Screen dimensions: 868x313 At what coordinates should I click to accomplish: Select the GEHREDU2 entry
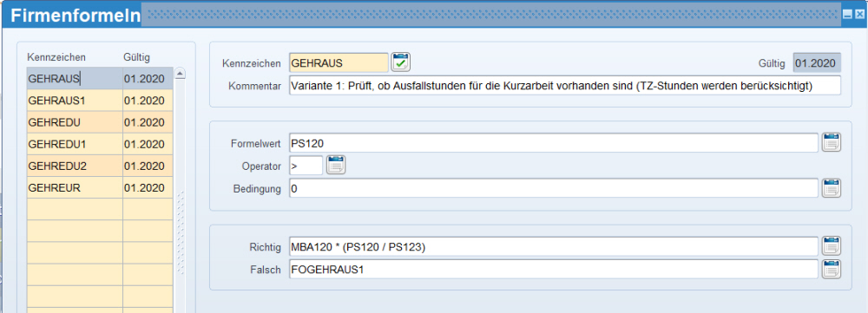(x=100, y=166)
